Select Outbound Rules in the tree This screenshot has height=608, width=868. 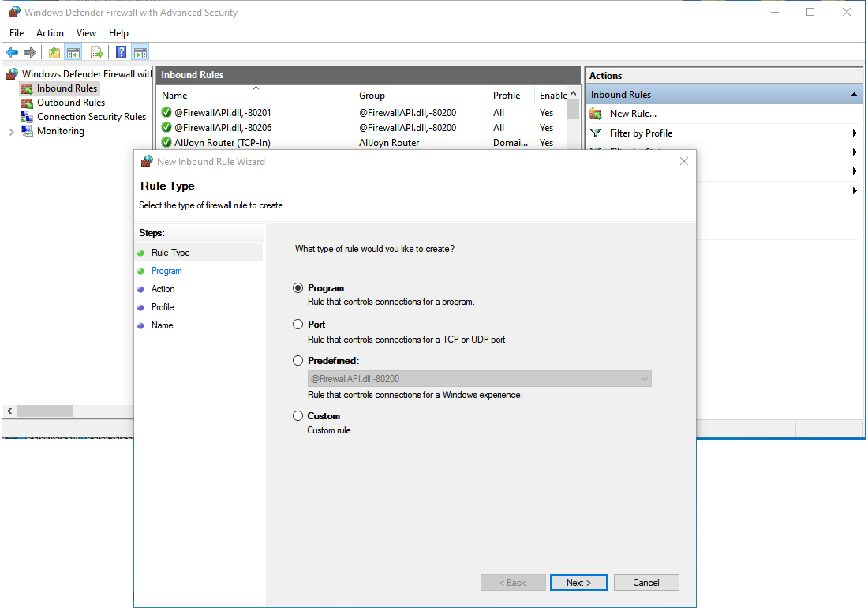point(71,103)
